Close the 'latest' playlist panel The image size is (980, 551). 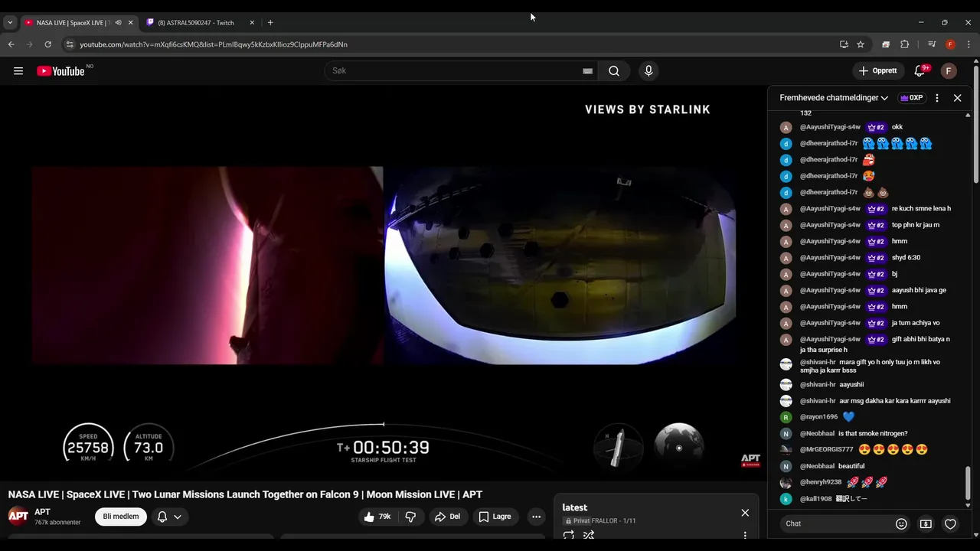[745, 513]
